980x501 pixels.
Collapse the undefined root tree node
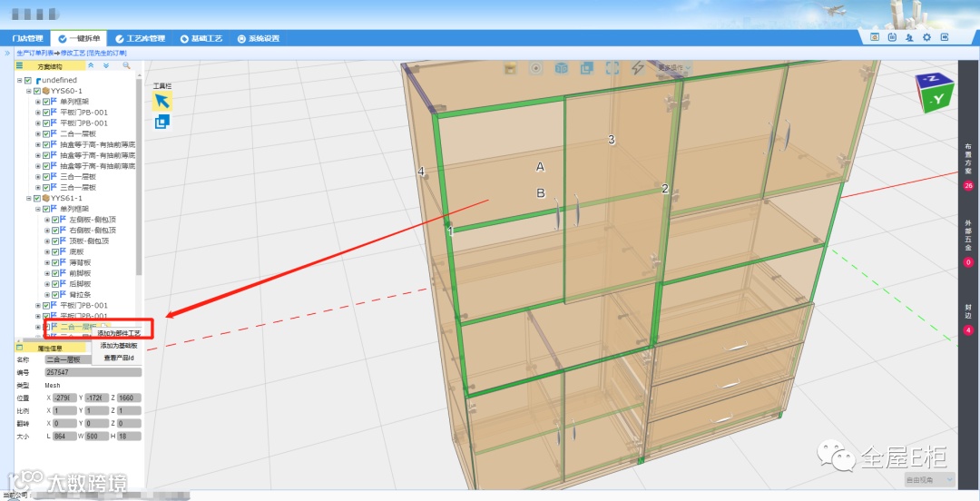pyautogui.click(x=20, y=80)
